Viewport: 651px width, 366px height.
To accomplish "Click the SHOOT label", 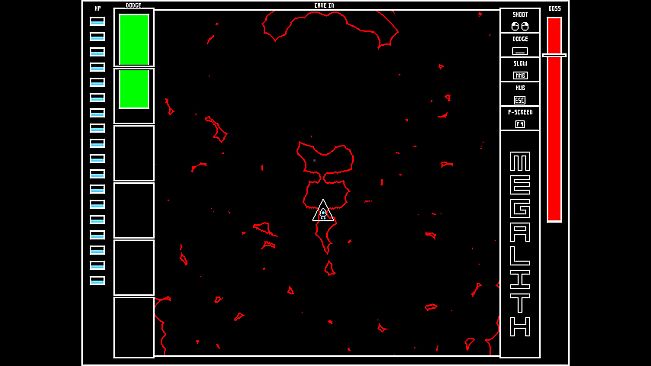I will [520, 15].
